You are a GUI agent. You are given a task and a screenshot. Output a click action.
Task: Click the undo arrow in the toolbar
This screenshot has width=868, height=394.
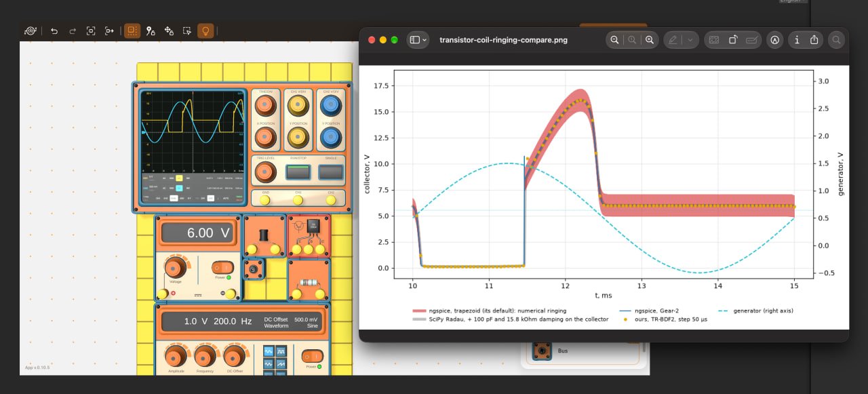[x=55, y=31]
